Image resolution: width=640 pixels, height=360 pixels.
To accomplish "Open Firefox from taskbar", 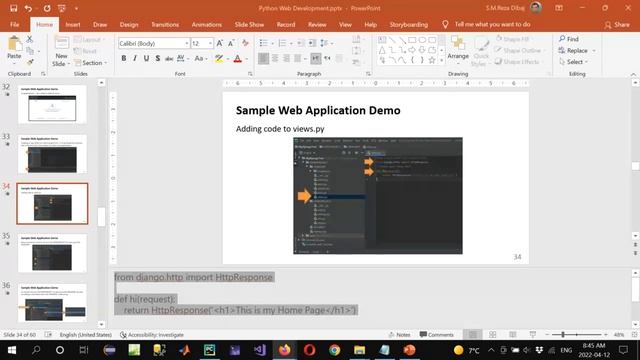I will (x=284, y=350).
